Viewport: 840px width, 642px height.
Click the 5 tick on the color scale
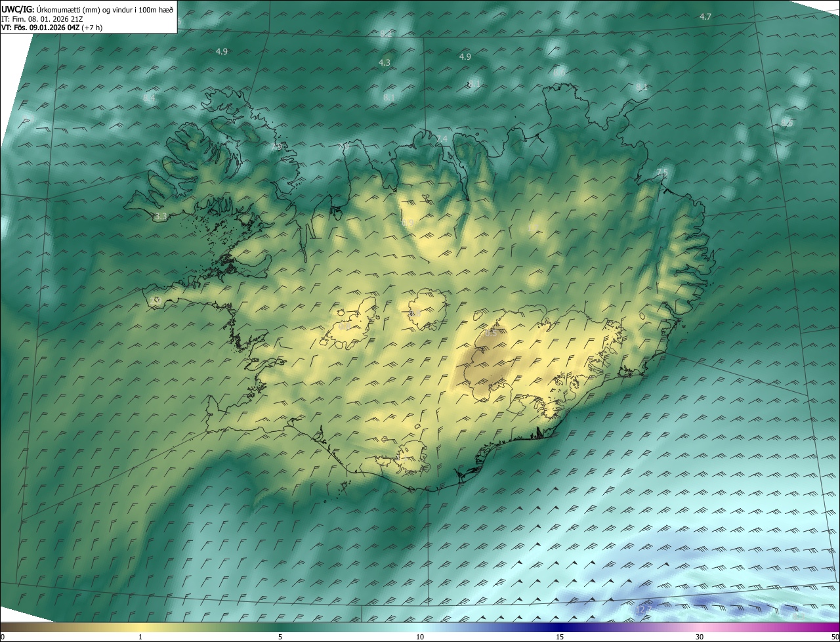(x=280, y=637)
